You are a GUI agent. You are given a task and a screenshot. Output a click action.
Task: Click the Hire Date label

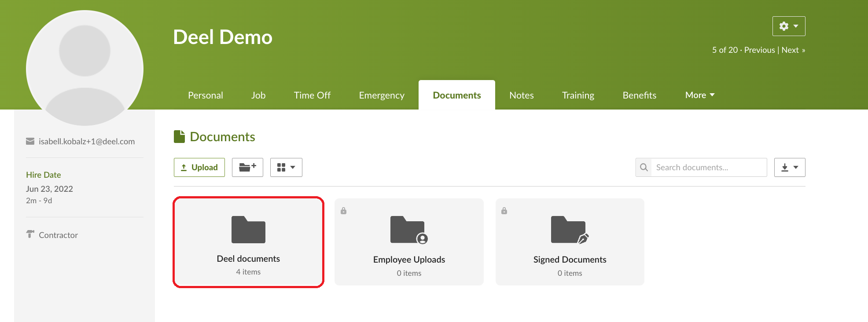click(x=44, y=175)
